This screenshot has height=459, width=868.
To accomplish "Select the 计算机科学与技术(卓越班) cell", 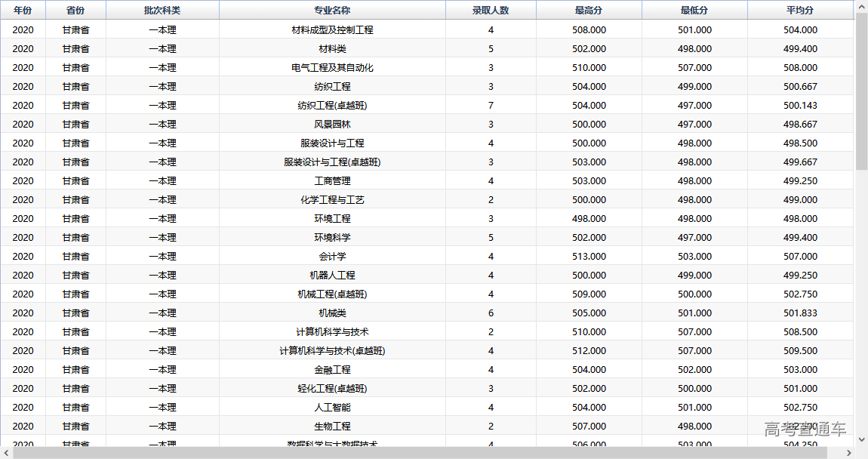I will pyautogui.click(x=332, y=351).
